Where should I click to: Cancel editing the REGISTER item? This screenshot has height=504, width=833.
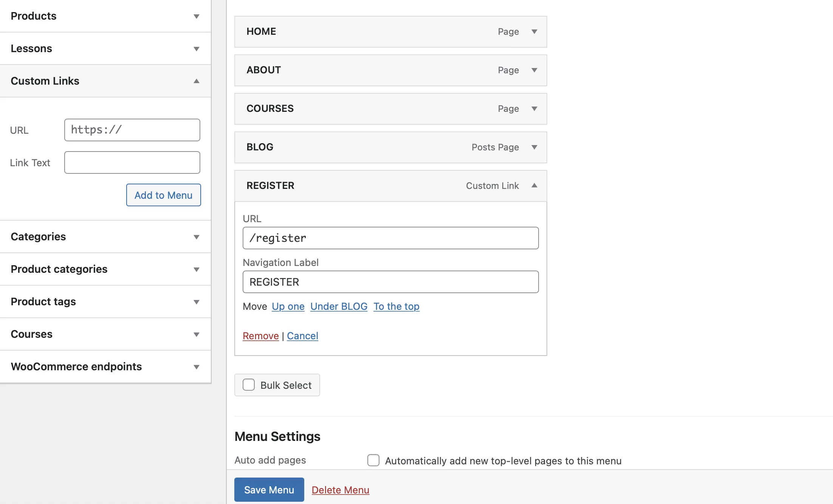(x=303, y=336)
